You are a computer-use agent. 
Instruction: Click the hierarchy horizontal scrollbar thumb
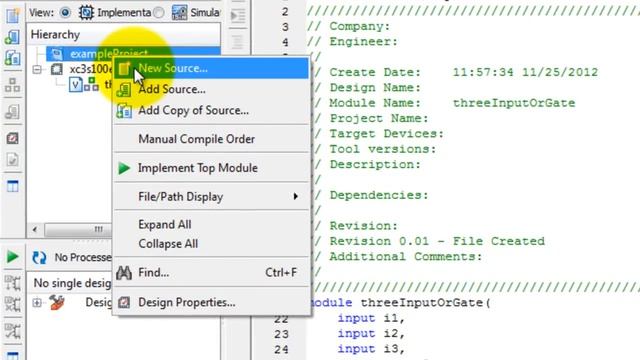pos(78,229)
